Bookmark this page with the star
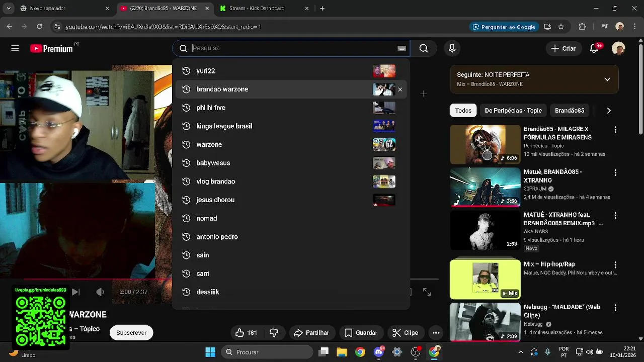The height and width of the screenshot is (362, 644). click(561, 27)
